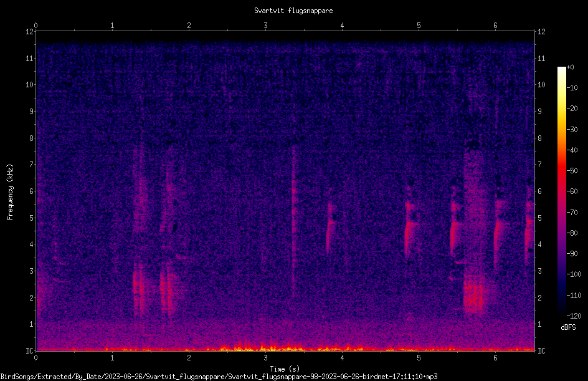Click the "-40" color scale value
Screen dimensions: 588x381
(x=572, y=150)
